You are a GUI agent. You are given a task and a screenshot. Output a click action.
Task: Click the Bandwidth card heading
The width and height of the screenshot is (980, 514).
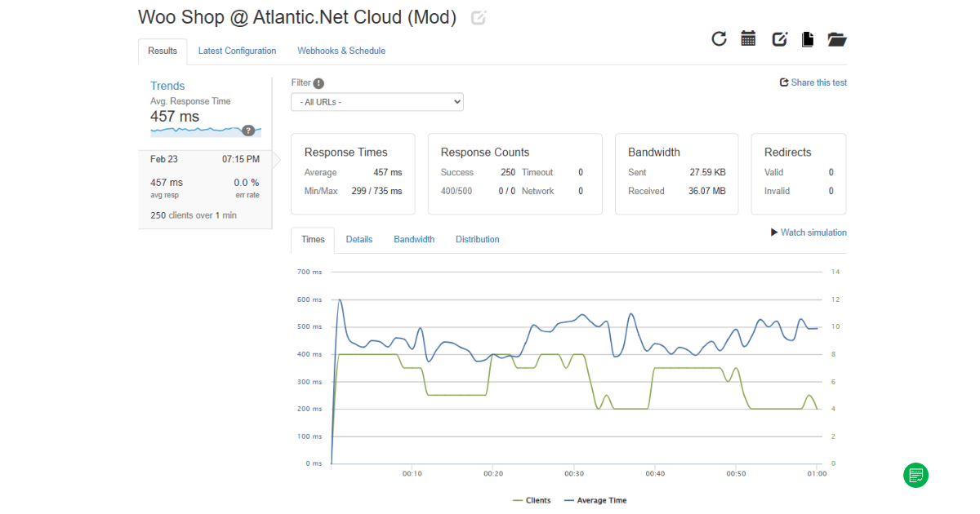654,153
